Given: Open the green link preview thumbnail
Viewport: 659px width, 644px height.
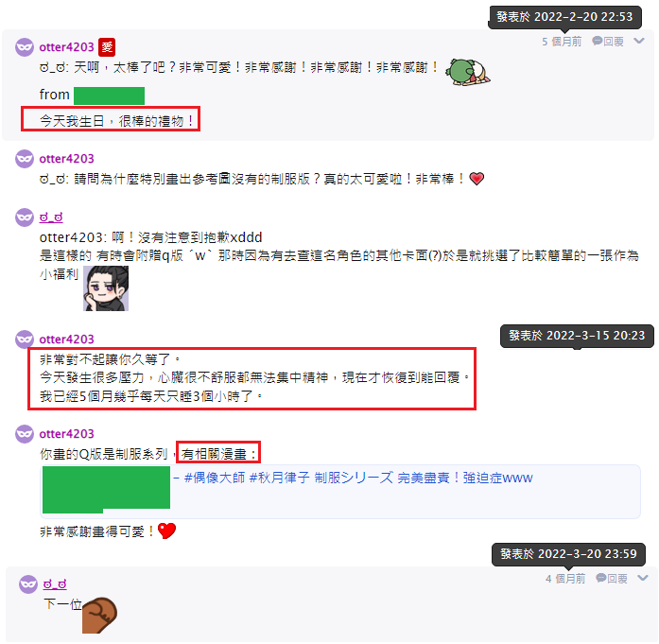Looking at the screenshot, I should tap(106, 489).
